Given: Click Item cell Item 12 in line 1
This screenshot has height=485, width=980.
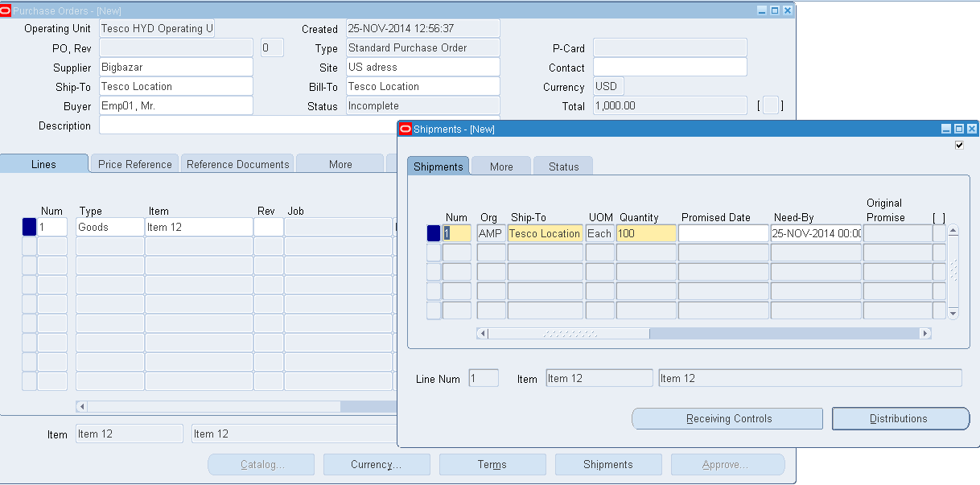Looking at the screenshot, I should coord(199,227).
